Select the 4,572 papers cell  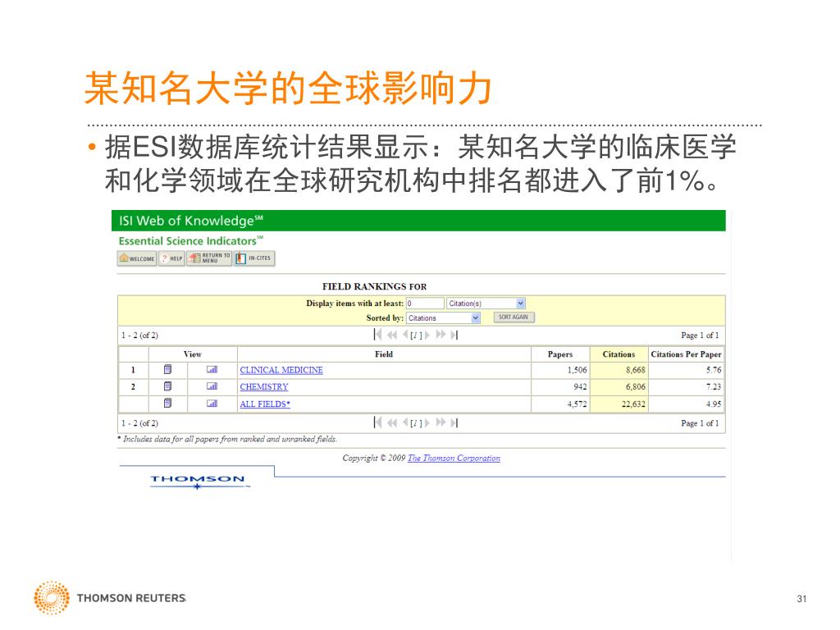[x=559, y=404]
